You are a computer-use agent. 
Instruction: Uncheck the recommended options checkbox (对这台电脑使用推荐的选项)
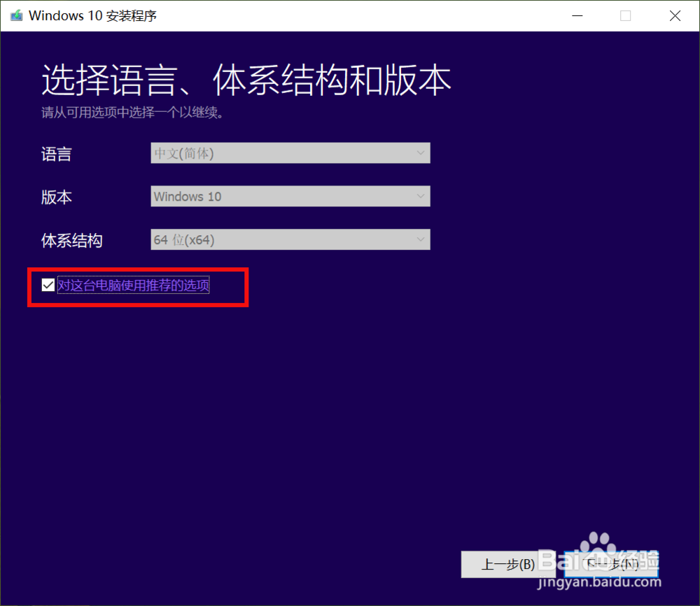[48, 285]
